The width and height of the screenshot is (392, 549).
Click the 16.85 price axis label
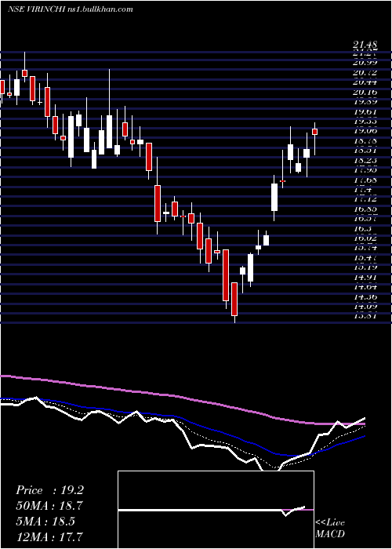[x=365, y=209]
